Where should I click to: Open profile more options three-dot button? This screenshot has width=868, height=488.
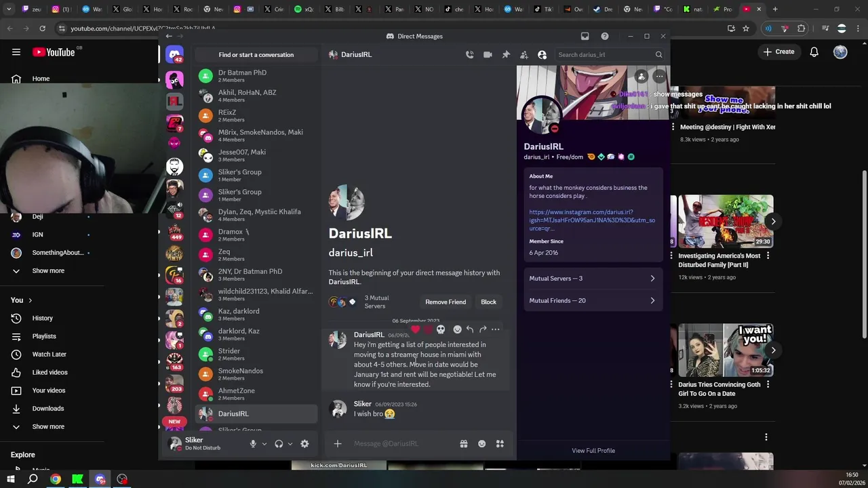coord(659,77)
